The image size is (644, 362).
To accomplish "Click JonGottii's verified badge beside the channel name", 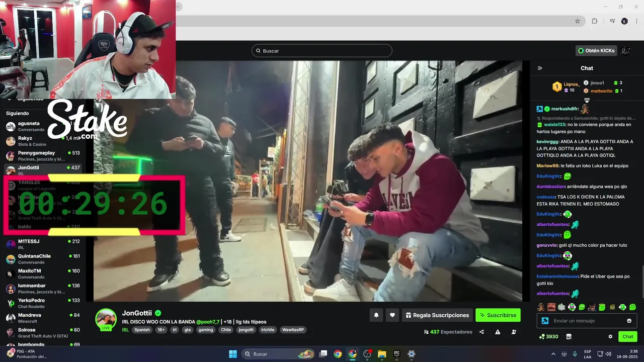I will click(x=158, y=313).
